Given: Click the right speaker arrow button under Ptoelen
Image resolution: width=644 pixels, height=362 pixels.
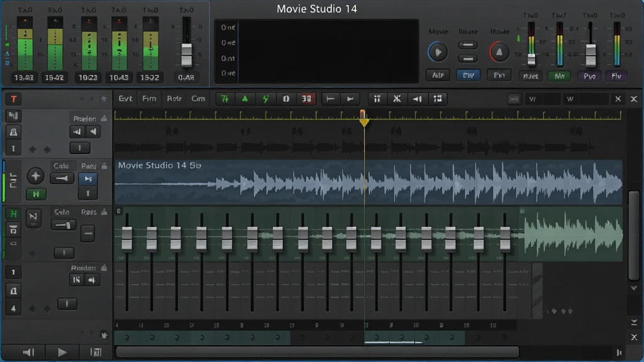Looking at the screenshot, I should [x=93, y=132].
